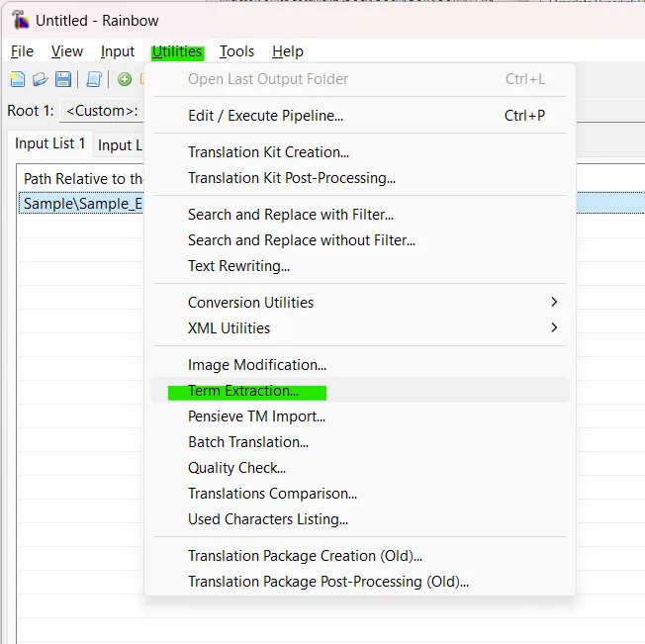Click the New Project toolbar icon
Screen dimensions: 645x644
click(17, 79)
